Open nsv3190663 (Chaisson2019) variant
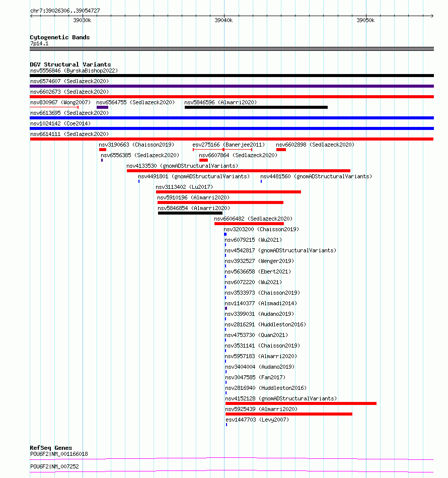This screenshot has height=478, width=448. (x=136, y=145)
